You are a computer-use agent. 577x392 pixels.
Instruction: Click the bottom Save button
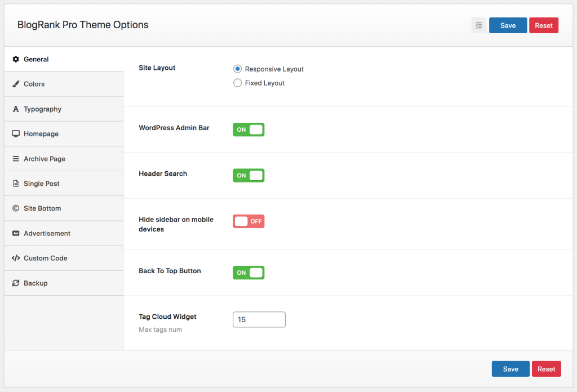511,369
